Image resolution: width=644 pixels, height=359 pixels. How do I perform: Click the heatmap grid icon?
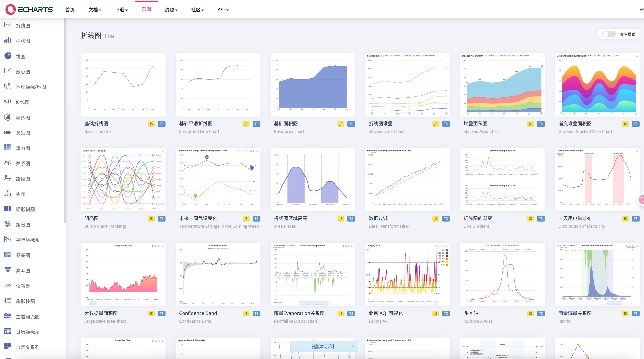[x=8, y=148]
